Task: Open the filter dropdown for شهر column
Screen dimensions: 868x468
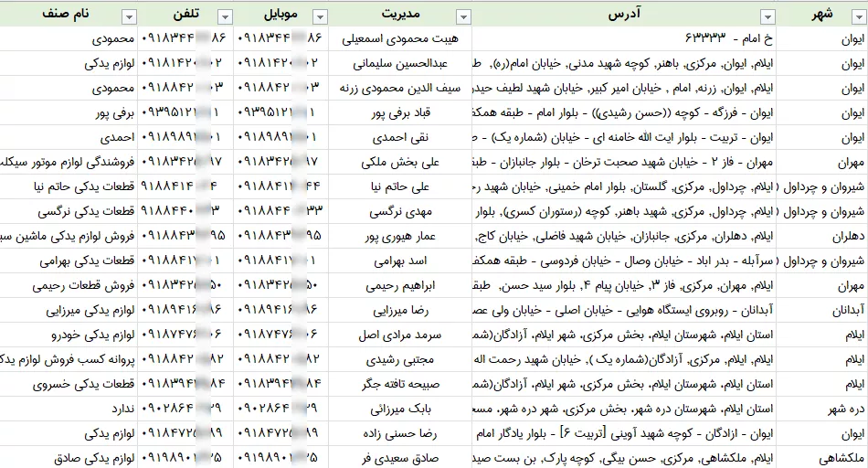Action: coord(858,17)
